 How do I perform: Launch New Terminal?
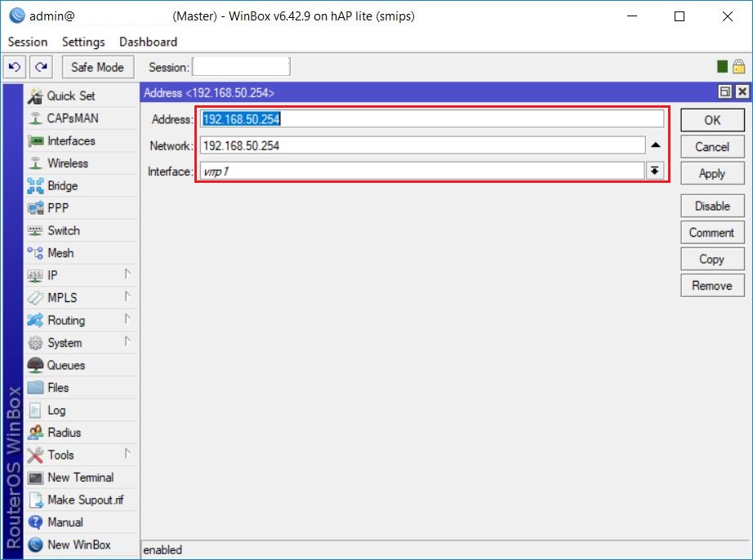(x=82, y=478)
